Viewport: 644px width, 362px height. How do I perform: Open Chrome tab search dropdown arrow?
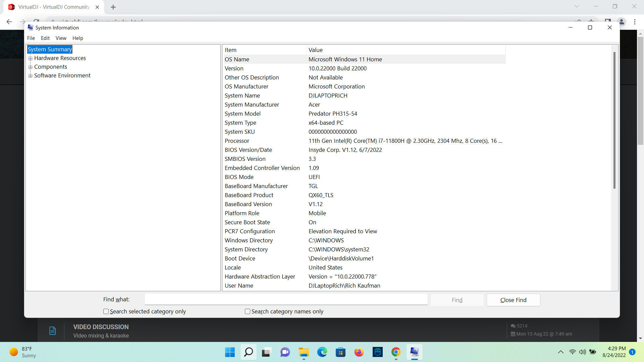click(577, 6)
